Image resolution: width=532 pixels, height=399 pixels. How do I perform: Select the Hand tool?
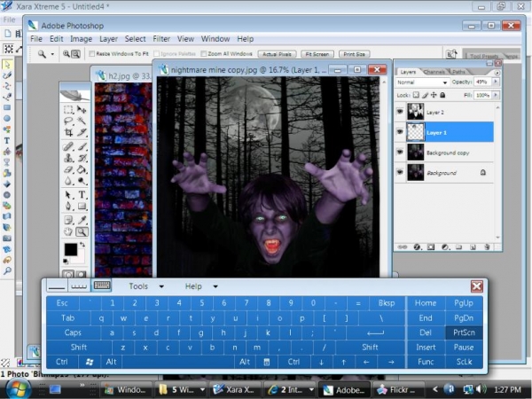coord(68,231)
